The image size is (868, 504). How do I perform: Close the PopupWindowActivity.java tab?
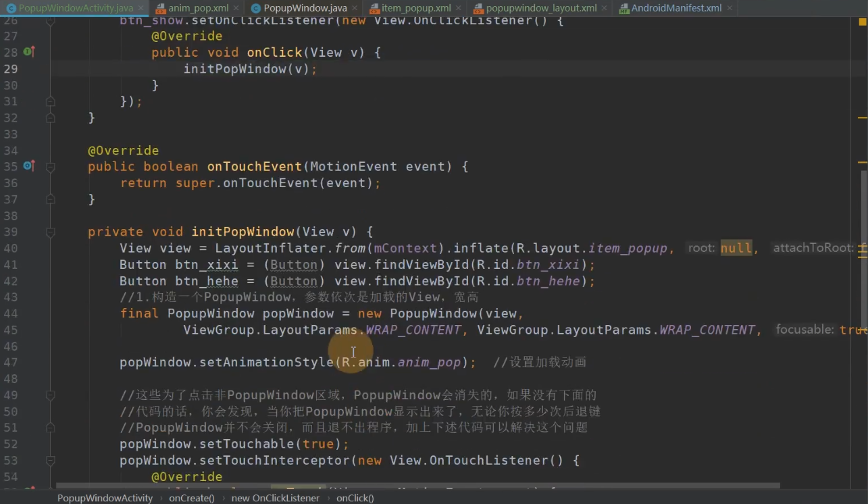tap(141, 9)
